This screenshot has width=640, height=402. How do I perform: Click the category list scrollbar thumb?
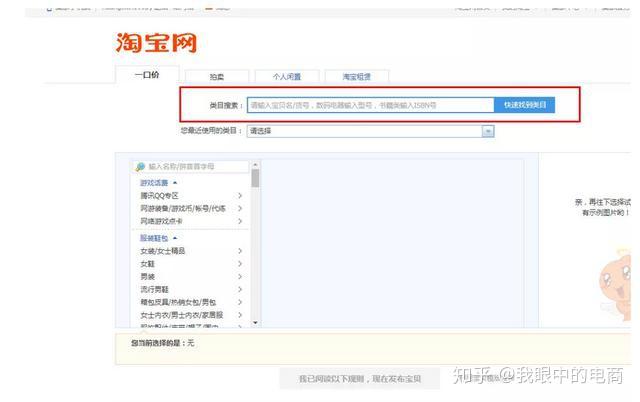pyautogui.click(x=255, y=178)
